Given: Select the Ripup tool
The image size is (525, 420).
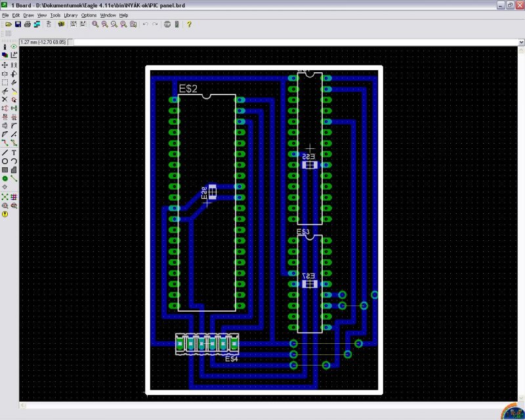Looking at the screenshot, I should [x=14, y=143].
